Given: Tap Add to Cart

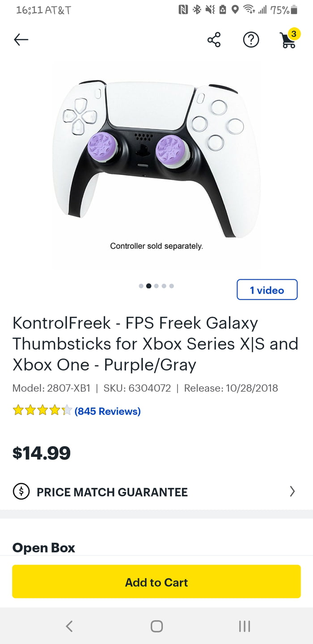Looking at the screenshot, I should tap(156, 582).
